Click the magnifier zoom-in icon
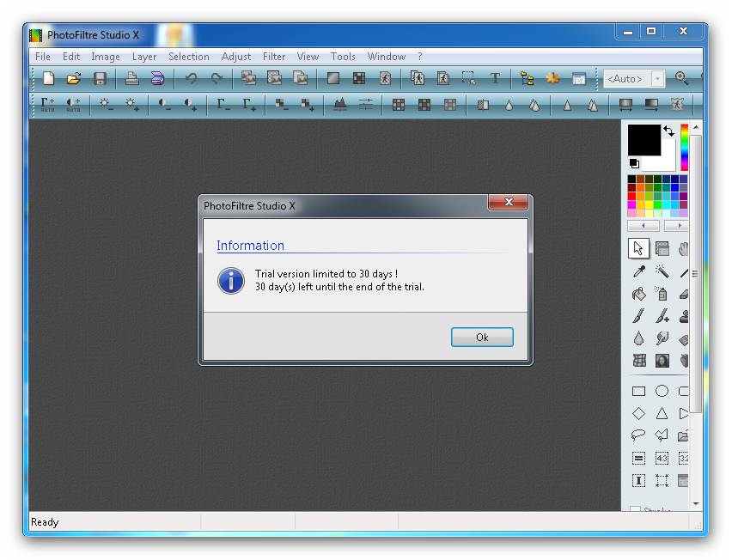The width and height of the screenshot is (732, 560). 681,78
